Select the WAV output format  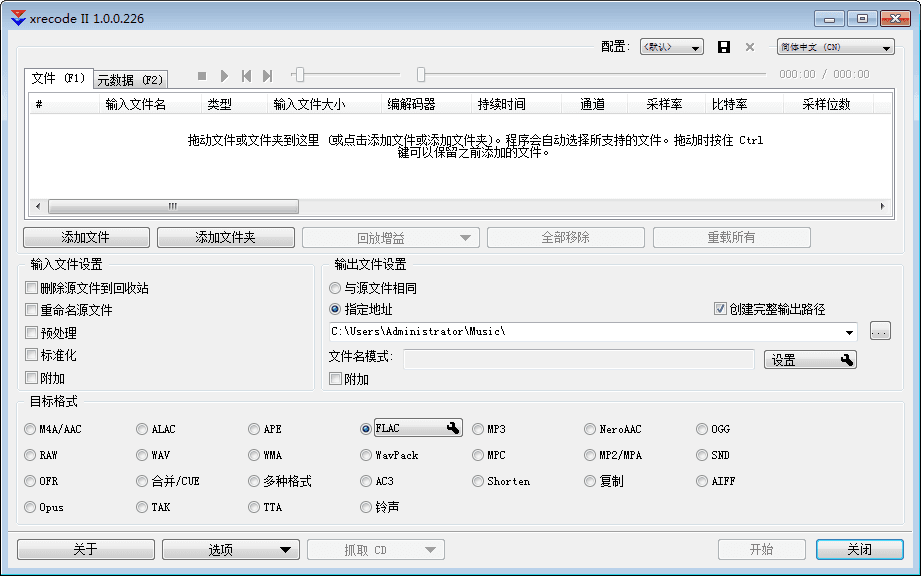[x=142, y=455]
